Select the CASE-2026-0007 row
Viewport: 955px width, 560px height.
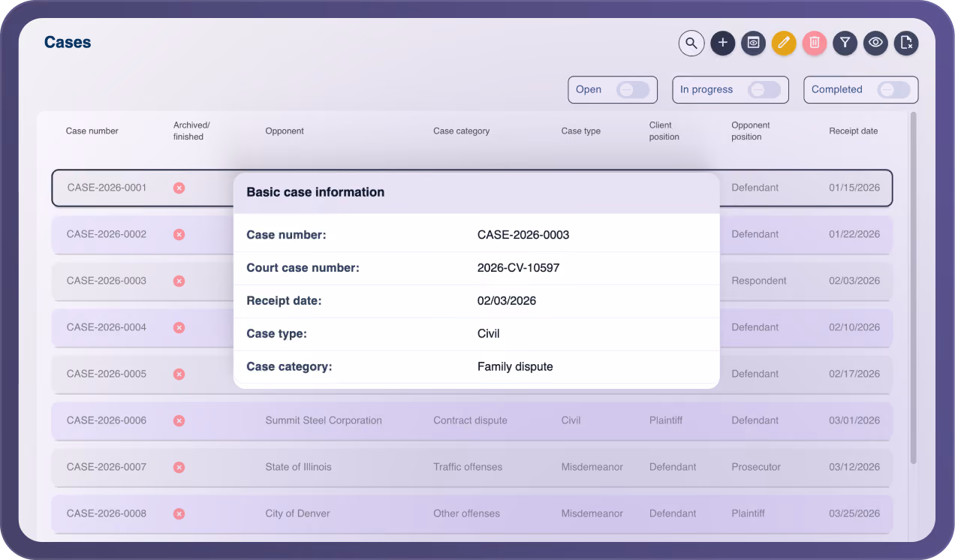[x=472, y=467]
